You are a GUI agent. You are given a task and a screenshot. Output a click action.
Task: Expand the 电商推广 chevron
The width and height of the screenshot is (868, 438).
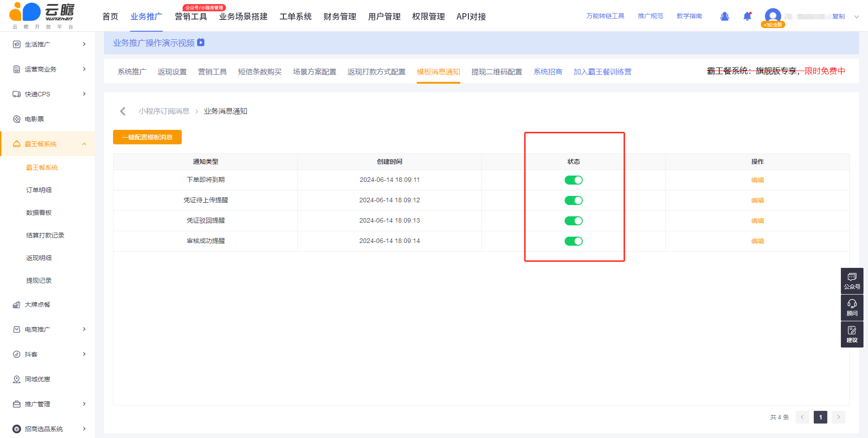click(x=84, y=329)
